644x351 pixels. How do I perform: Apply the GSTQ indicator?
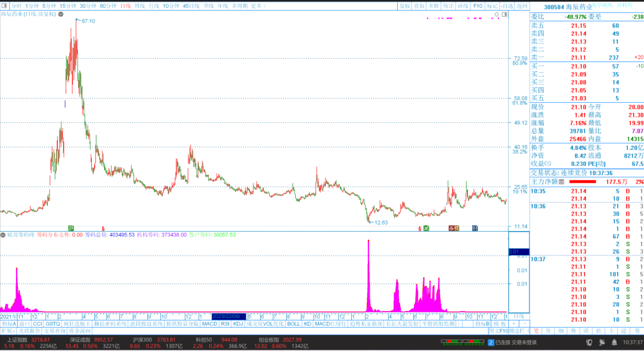coord(52,324)
